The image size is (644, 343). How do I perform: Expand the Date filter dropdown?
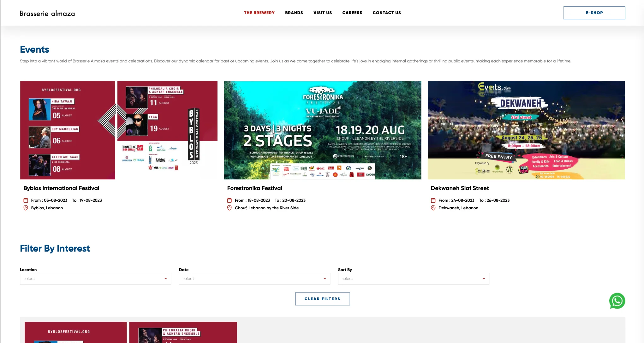click(x=254, y=279)
